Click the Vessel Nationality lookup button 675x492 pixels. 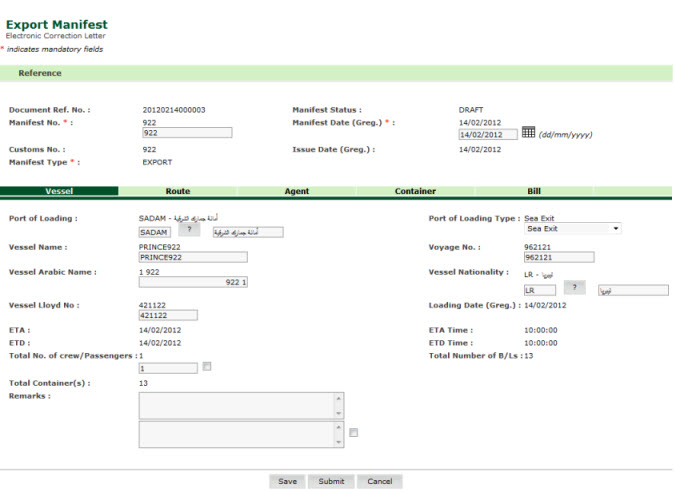click(x=575, y=288)
